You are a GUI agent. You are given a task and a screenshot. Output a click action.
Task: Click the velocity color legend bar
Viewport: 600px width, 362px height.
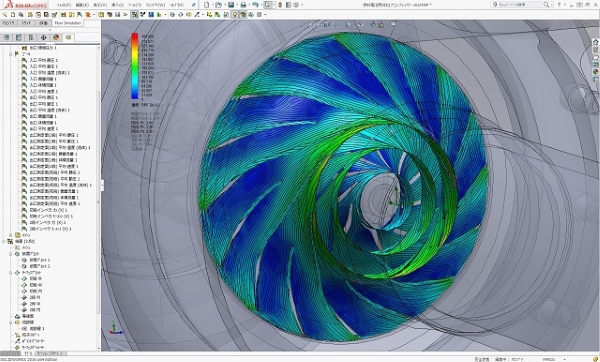pyautogui.click(x=135, y=66)
